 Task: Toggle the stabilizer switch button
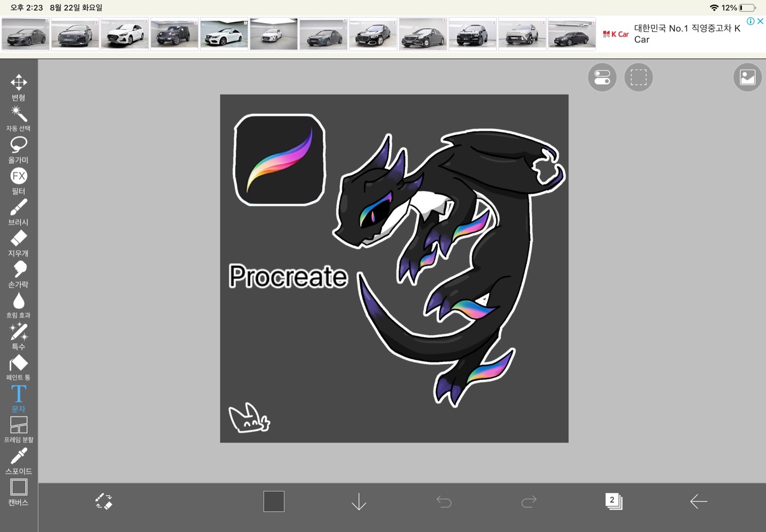pyautogui.click(x=602, y=78)
